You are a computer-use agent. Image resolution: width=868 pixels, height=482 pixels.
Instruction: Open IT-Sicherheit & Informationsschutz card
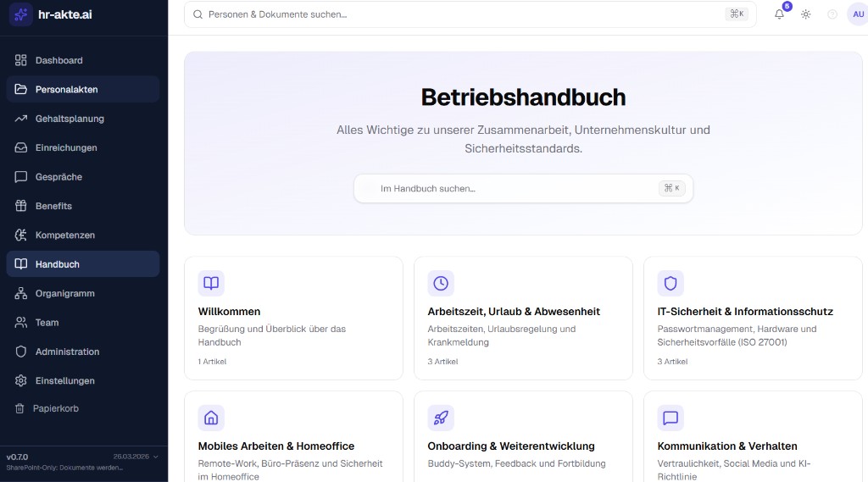[x=753, y=319]
